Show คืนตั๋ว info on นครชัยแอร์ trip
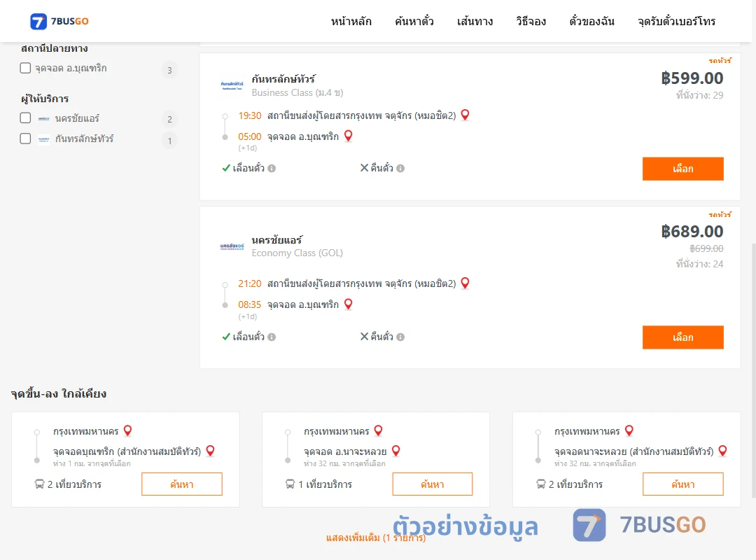 pos(400,337)
